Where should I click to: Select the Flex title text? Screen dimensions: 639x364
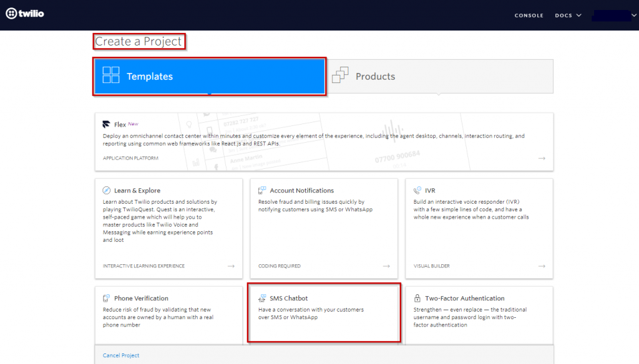point(120,125)
